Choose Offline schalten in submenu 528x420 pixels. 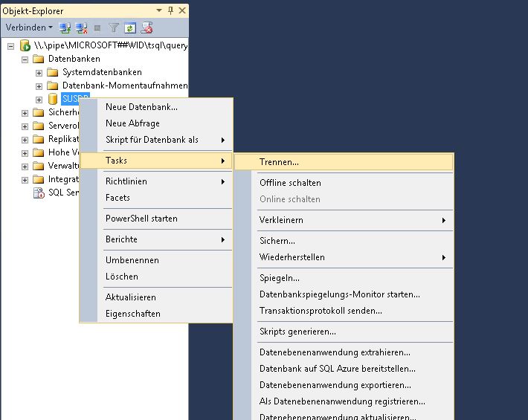344,183
